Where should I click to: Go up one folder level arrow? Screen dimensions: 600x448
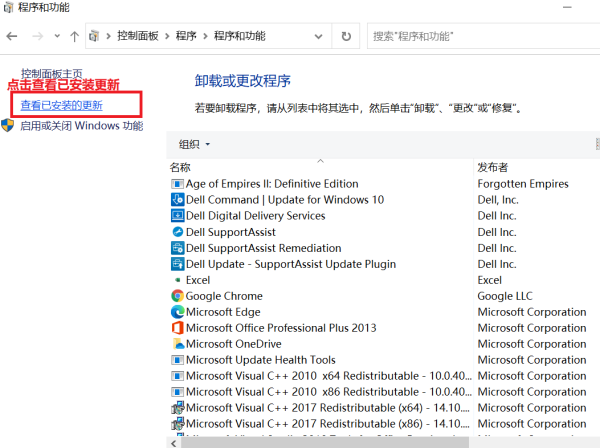click(74, 36)
